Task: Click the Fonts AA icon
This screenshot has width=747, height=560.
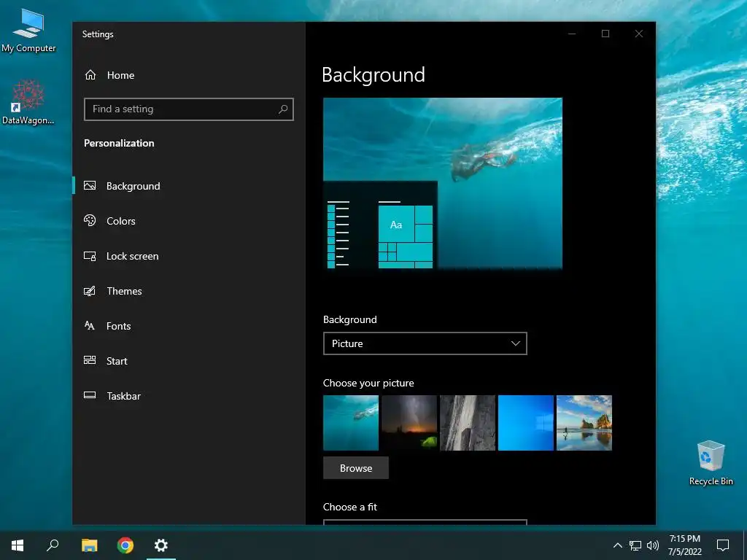Action: coord(90,326)
